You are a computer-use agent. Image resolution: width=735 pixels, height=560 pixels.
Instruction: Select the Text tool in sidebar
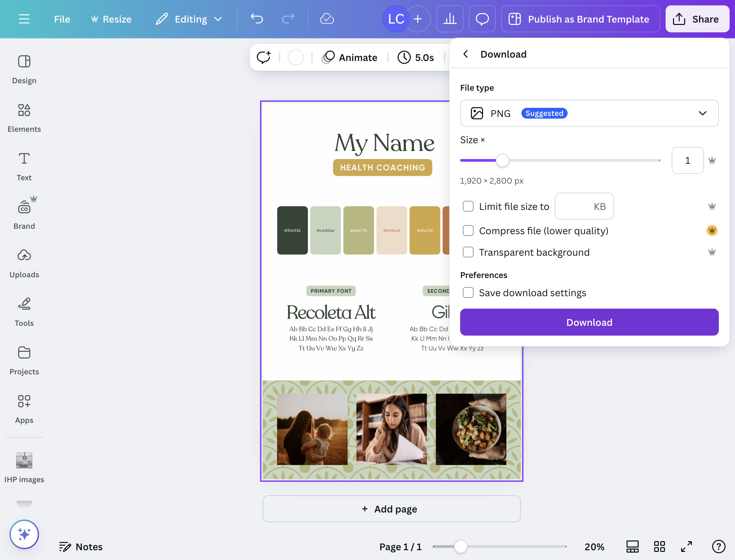pyautogui.click(x=24, y=167)
